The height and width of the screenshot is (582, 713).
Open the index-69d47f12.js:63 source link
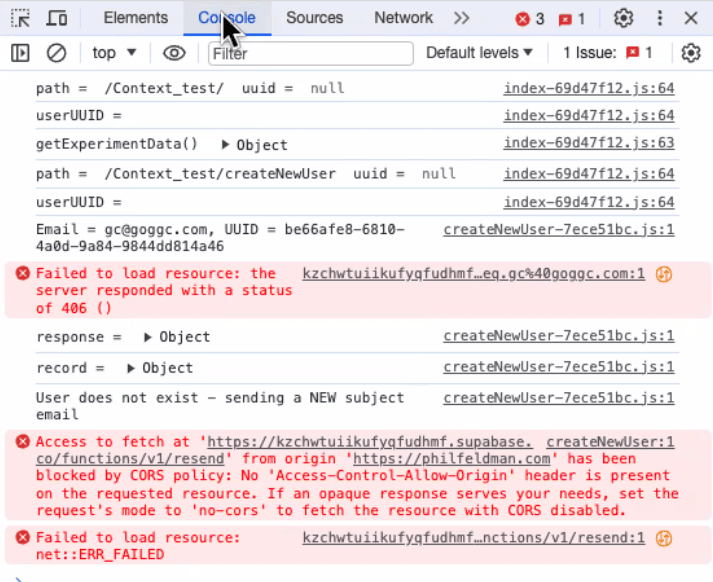click(x=588, y=144)
